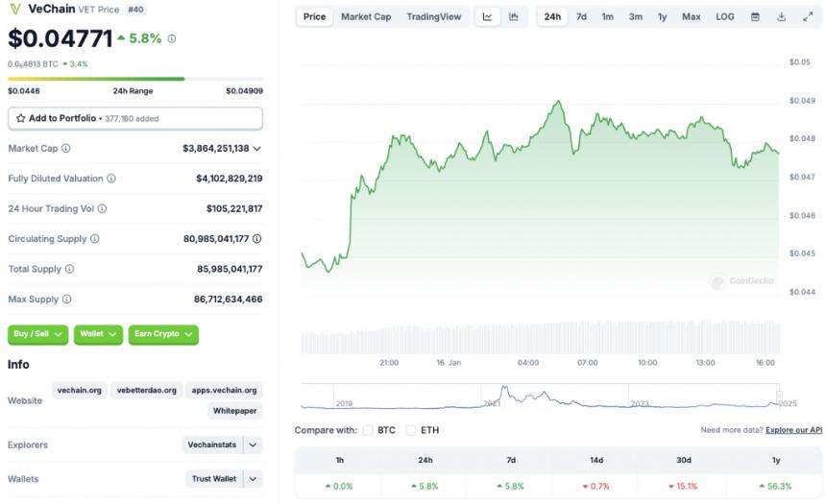This screenshot has height=504, width=826.
Task: Open the Market Cap info tooltip icon
Action: pyautogui.click(x=66, y=149)
